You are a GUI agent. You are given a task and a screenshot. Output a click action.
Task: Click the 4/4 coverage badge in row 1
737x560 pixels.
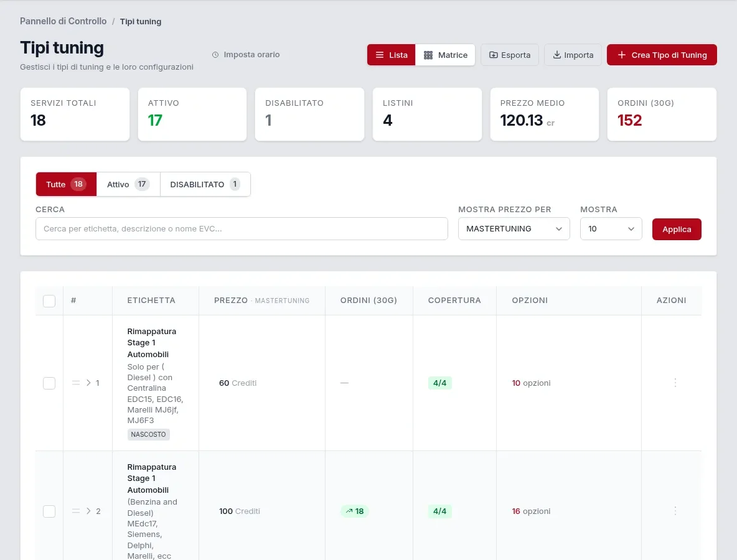click(x=440, y=383)
